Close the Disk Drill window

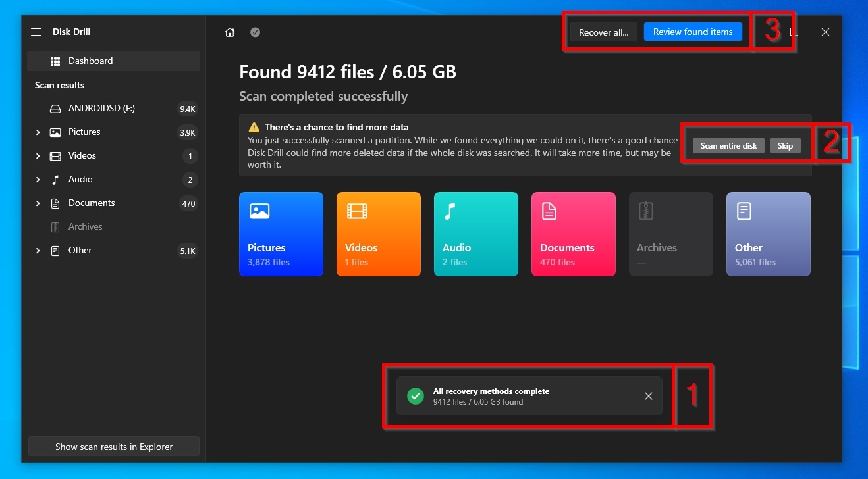[825, 32]
